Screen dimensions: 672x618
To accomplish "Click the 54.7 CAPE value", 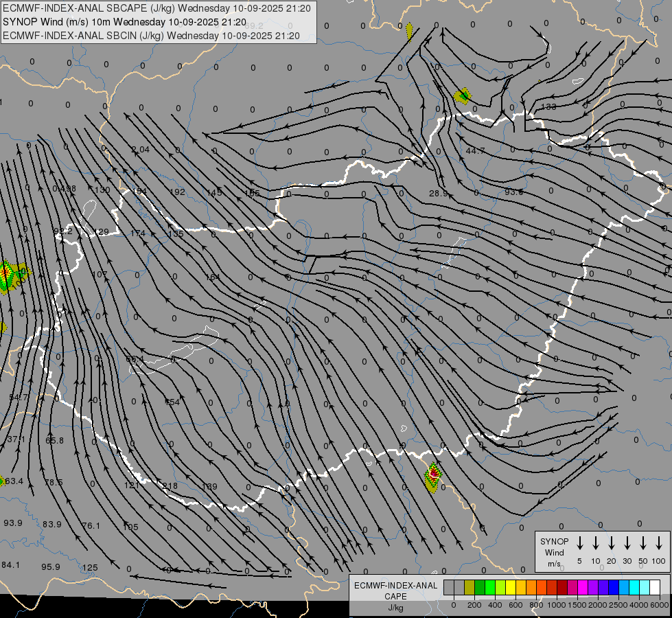I will 18,398.
